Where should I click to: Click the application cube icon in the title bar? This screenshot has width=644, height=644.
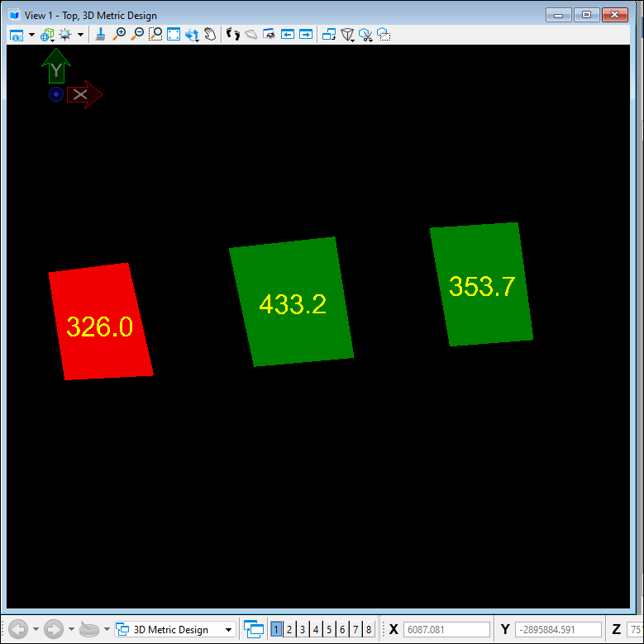coord(15,15)
